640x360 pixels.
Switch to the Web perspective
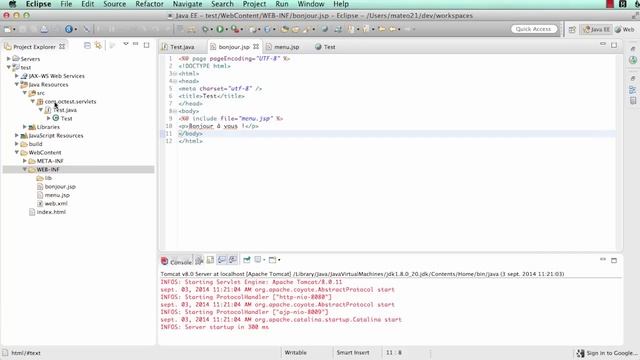click(x=625, y=29)
